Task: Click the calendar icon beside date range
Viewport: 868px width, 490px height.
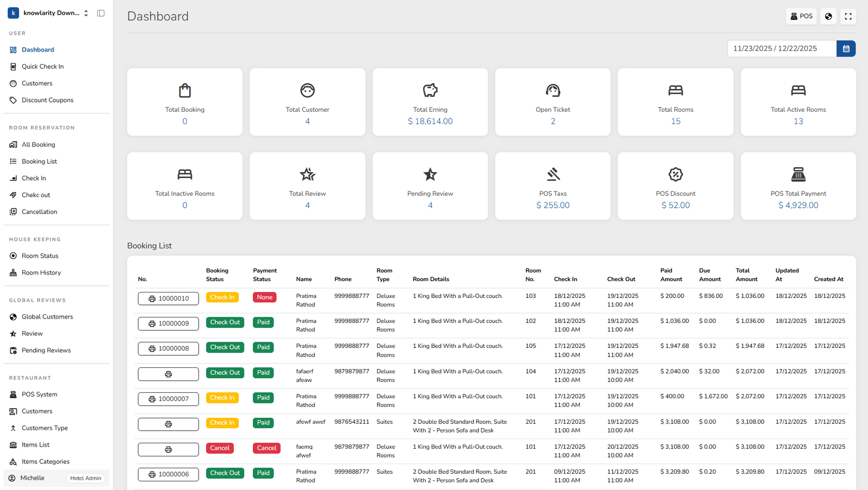Action: pos(846,49)
